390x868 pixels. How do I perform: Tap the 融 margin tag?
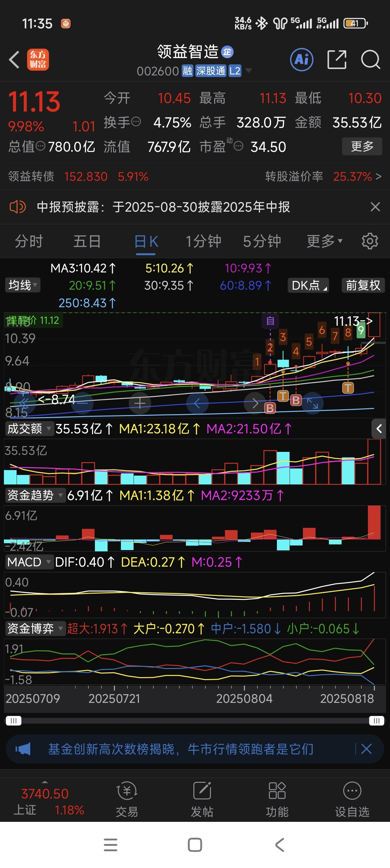point(187,71)
